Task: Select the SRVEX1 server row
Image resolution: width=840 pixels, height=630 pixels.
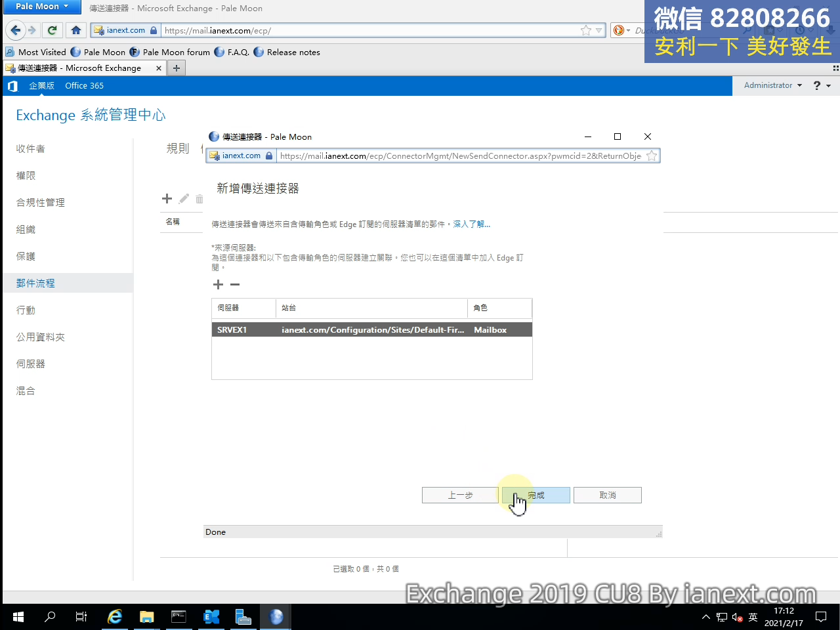Action: (x=371, y=330)
